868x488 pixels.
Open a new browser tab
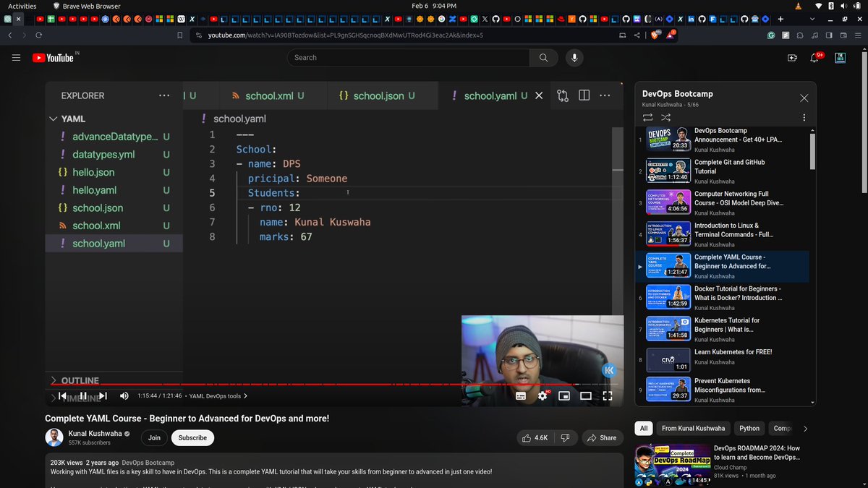(780, 19)
